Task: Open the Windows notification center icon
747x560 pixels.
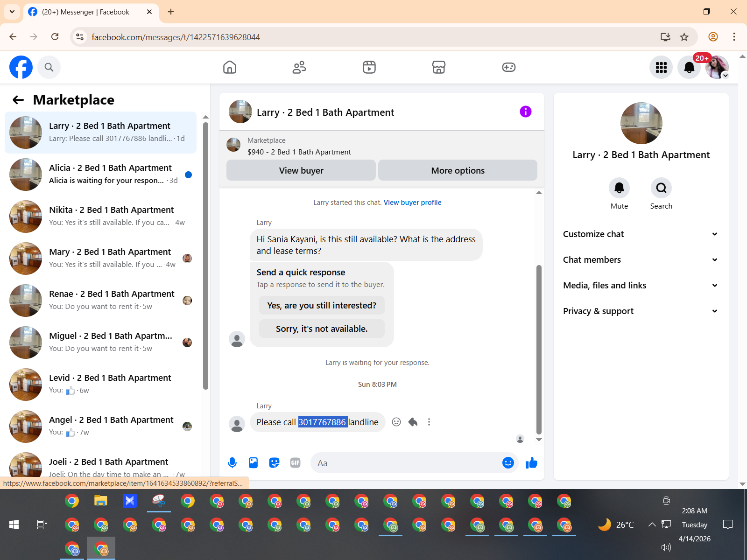Action: click(727, 525)
